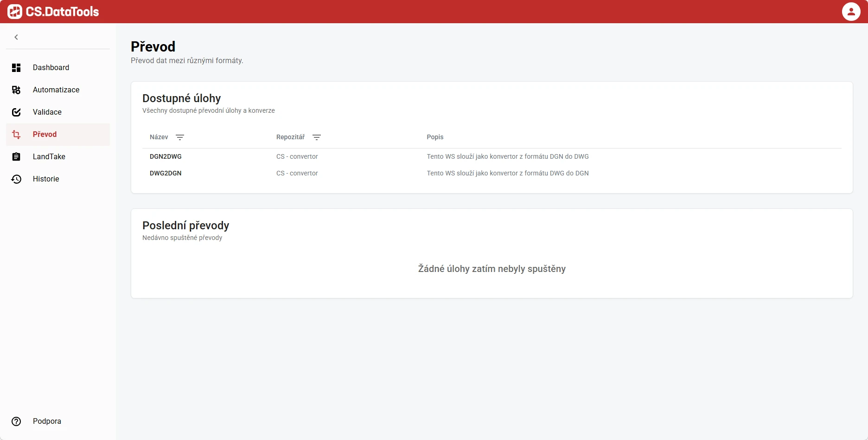Click the Historie clock icon
The image size is (868, 440).
coord(16,179)
